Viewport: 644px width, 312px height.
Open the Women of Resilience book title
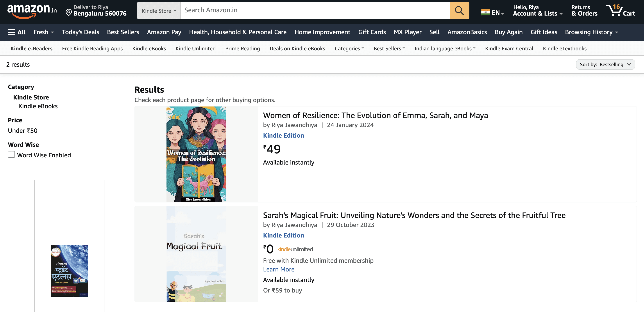pos(376,115)
